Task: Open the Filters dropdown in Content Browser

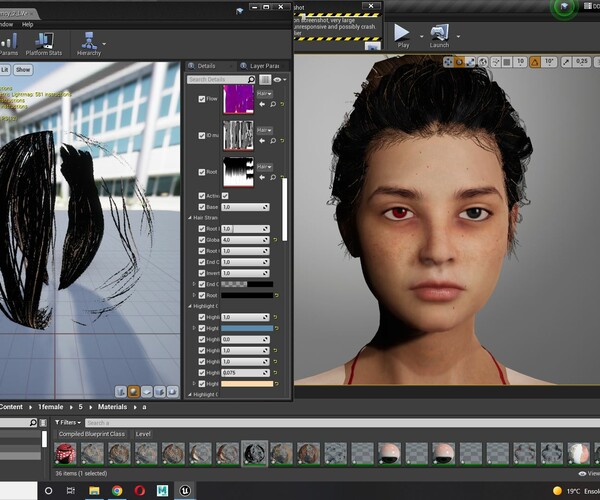Action: pos(68,423)
